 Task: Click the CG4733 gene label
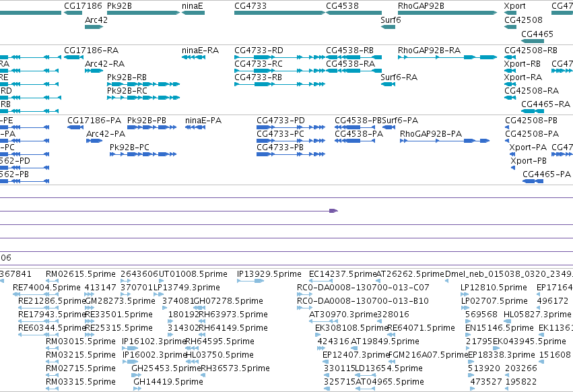[x=250, y=6]
